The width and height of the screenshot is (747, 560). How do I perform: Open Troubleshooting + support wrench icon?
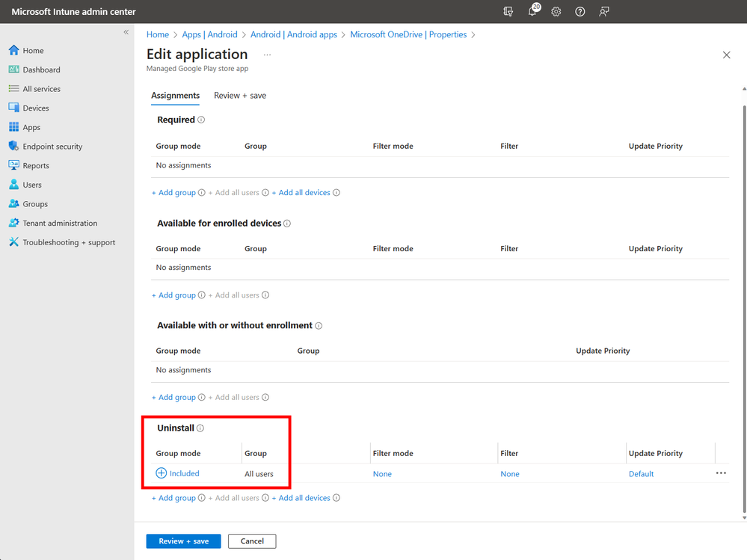point(13,242)
